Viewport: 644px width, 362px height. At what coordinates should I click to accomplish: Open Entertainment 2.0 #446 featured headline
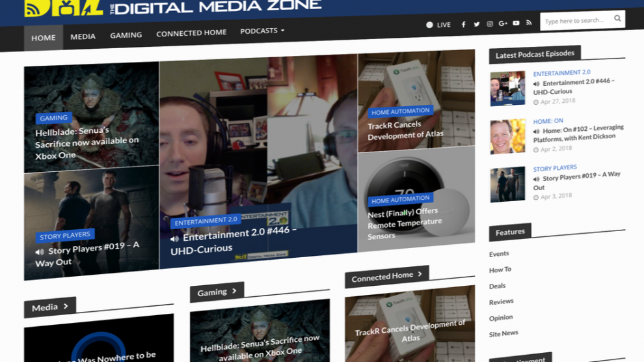pos(234,241)
